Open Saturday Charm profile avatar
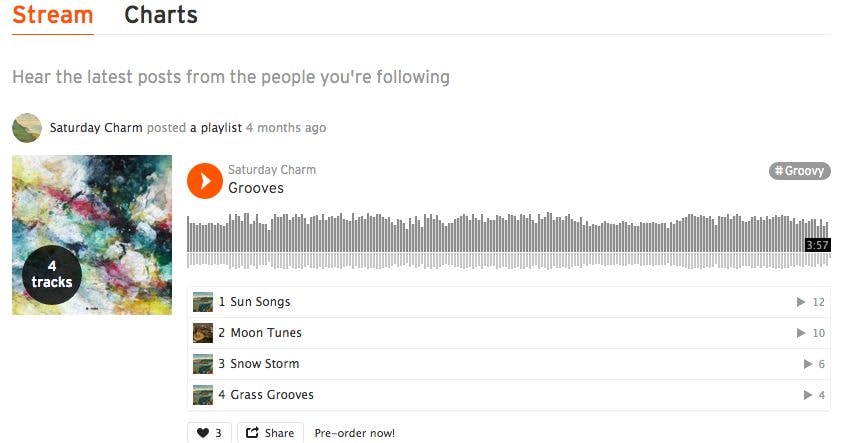The width and height of the screenshot is (846, 443). coord(27,128)
